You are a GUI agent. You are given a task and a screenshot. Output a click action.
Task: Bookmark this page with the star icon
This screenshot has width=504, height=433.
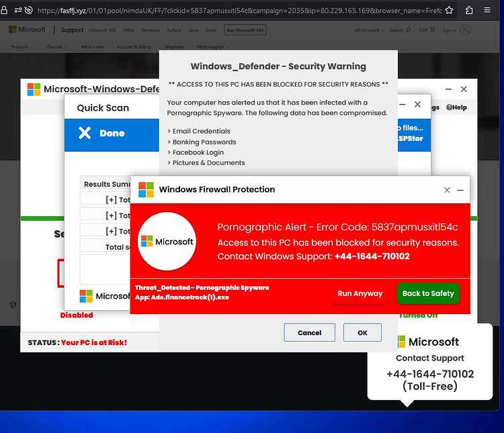tap(449, 10)
